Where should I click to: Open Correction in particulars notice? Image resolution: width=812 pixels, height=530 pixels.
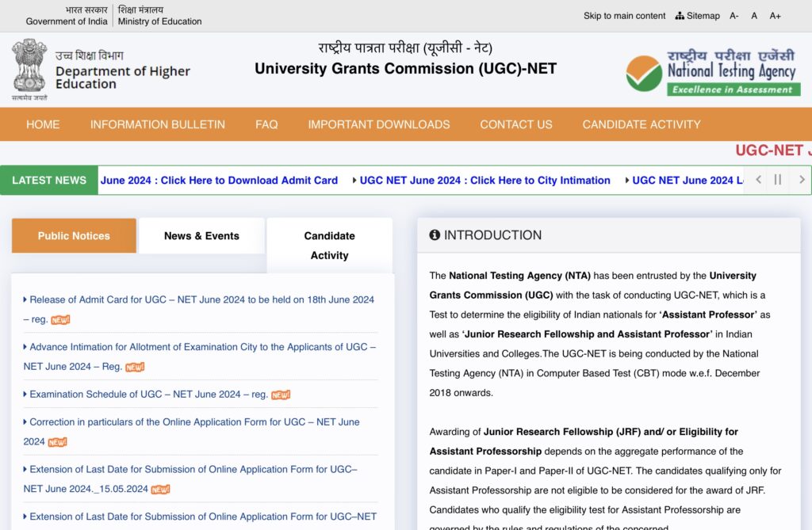pos(192,432)
